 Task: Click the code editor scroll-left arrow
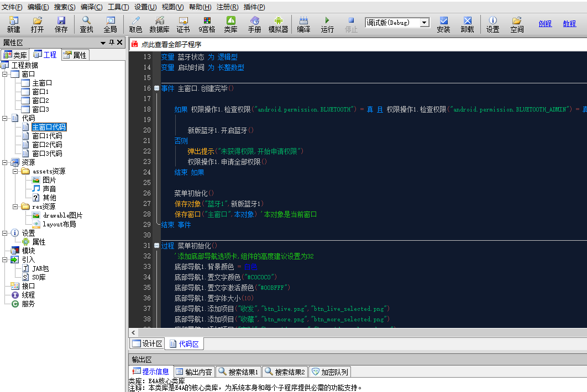[133, 332]
